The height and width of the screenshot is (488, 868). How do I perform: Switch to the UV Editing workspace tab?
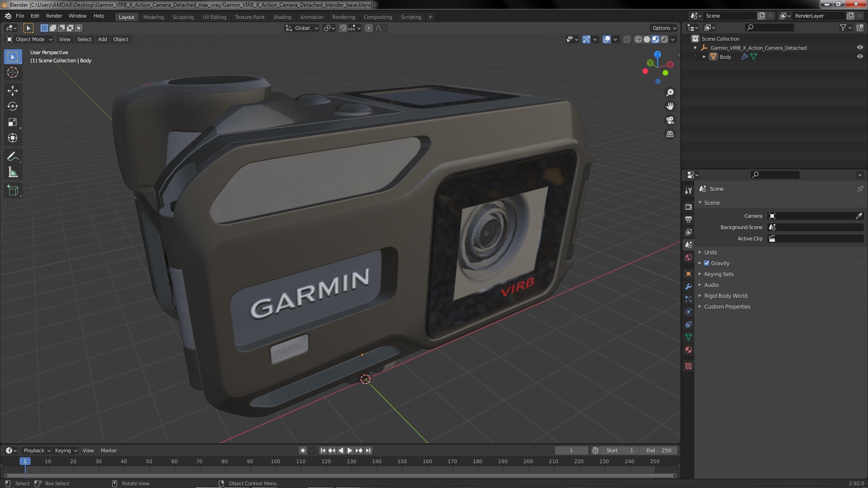click(214, 17)
